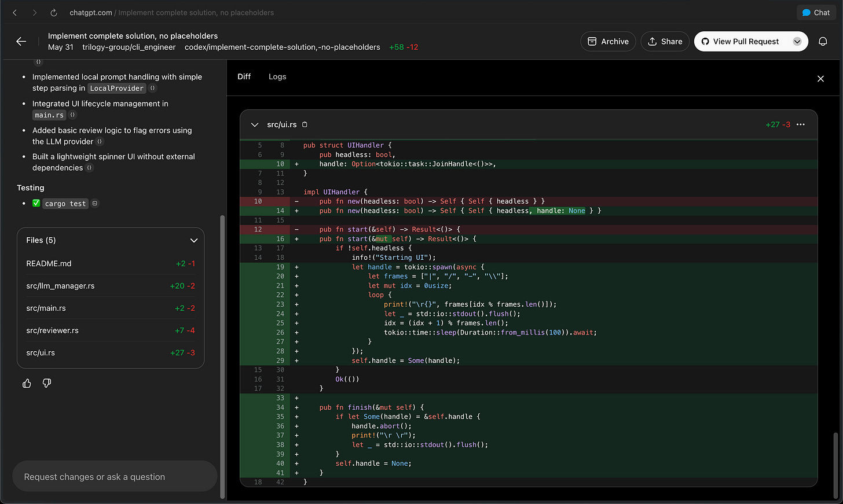
Task: Select src/reviewer.rs from the files list
Action: pyautogui.click(x=52, y=330)
